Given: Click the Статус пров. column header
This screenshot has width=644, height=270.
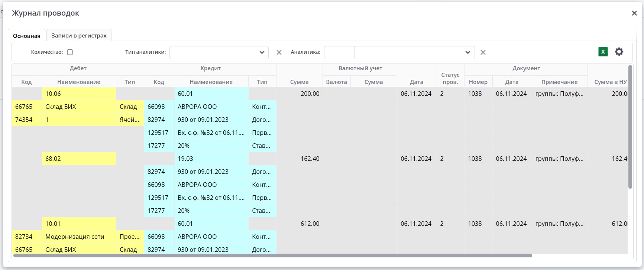Looking at the screenshot, I should (450, 78).
